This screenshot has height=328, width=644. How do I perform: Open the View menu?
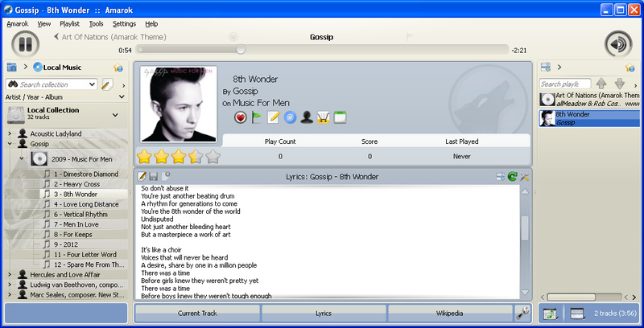pos(44,24)
